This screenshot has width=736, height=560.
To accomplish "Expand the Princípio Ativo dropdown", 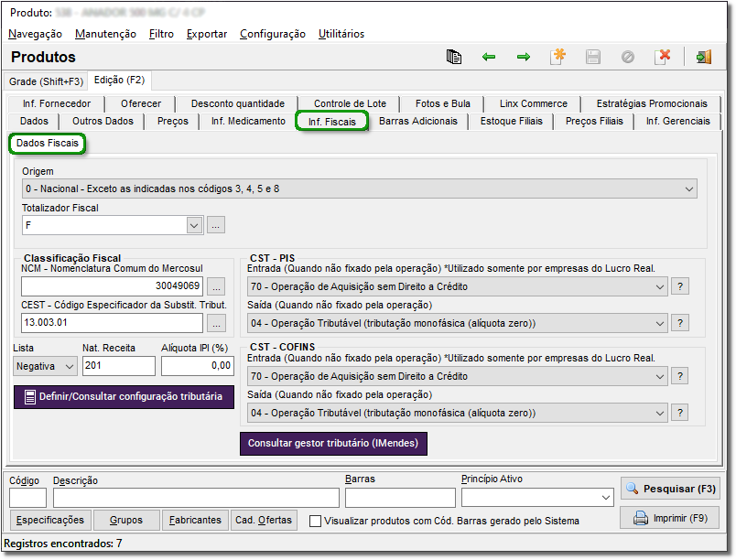I will coord(606,497).
